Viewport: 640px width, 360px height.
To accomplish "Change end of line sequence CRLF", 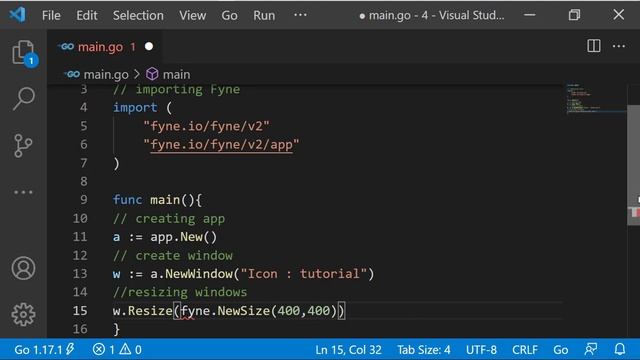I will click(x=524, y=349).
